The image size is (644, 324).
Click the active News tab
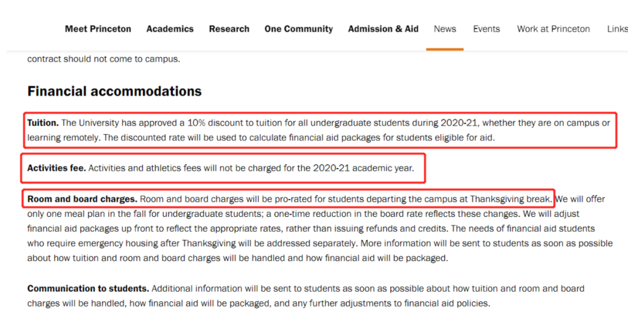[x=444, y=29]
